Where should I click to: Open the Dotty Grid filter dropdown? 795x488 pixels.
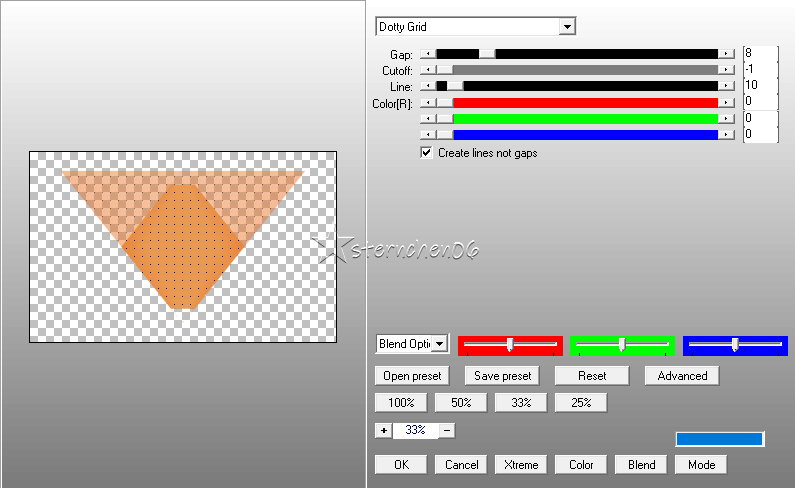point(567,26)
